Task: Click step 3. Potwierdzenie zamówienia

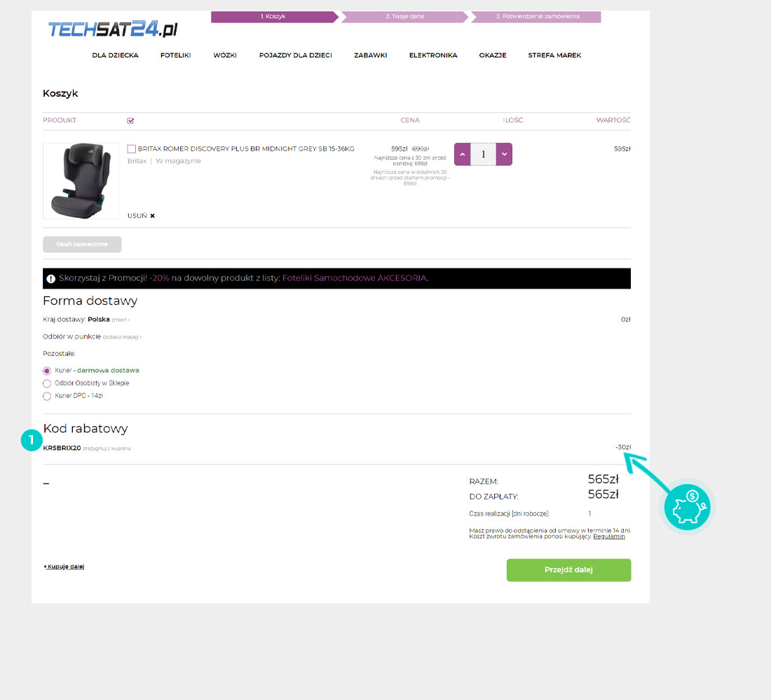Action: pos(538,17)
